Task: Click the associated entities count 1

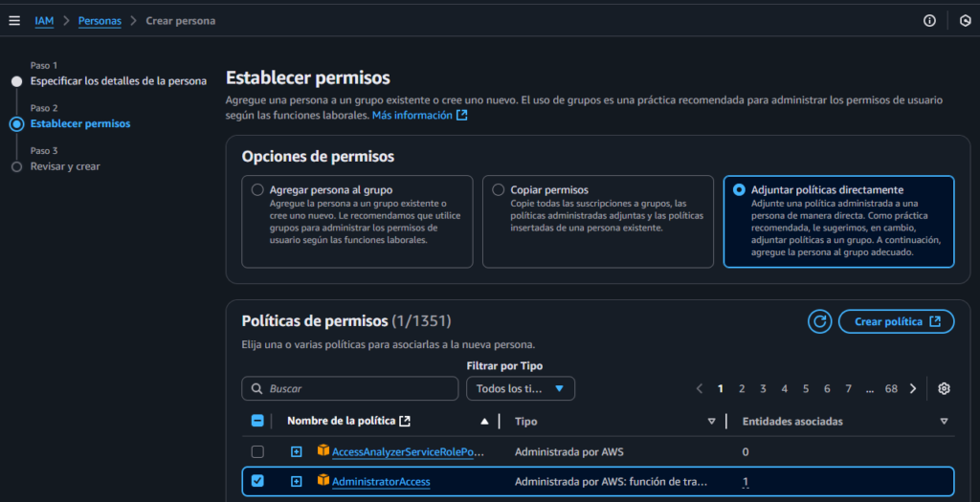Action: pos(745,481)
